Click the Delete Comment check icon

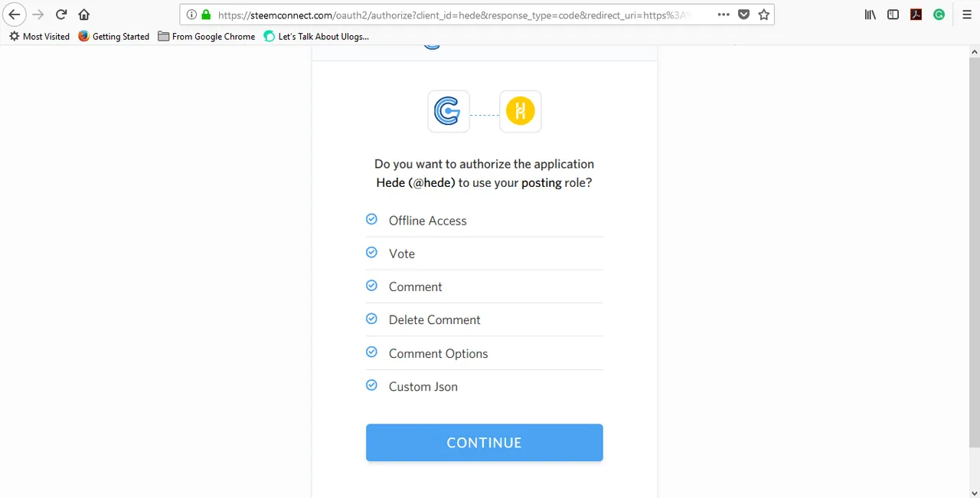coord(371,319)
